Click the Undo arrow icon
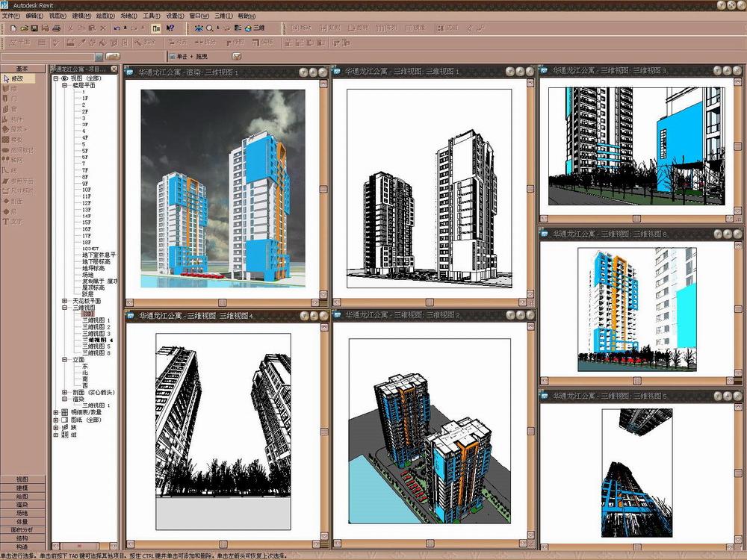The image size is (747, 560). point(117,28)
